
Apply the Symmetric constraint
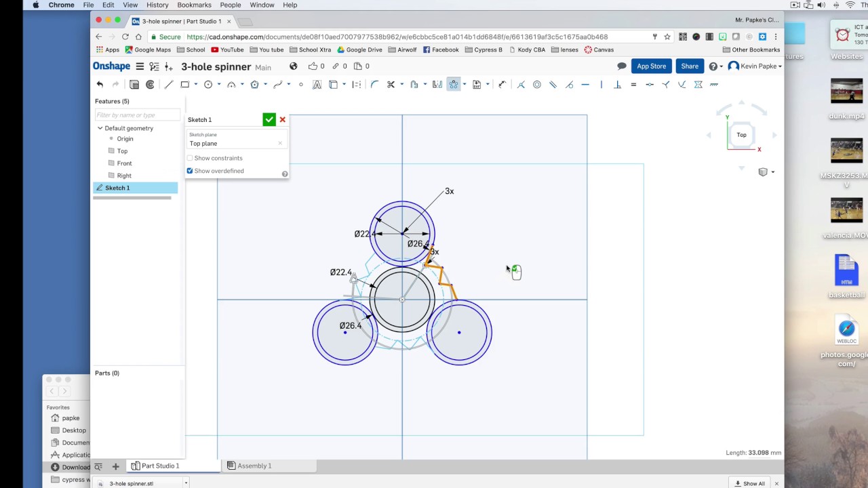698,85
